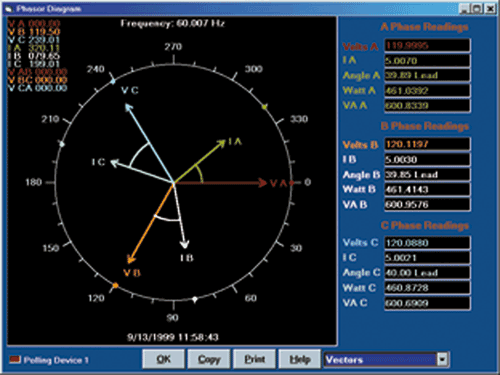Click the orange V B marker on circle
The image size is (500, 375).
coord(115,285)
